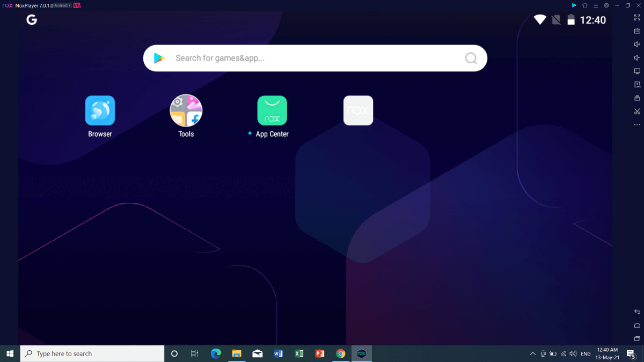Open the Windows Start menu
The image size is (644, 362).
coord(10,353)
